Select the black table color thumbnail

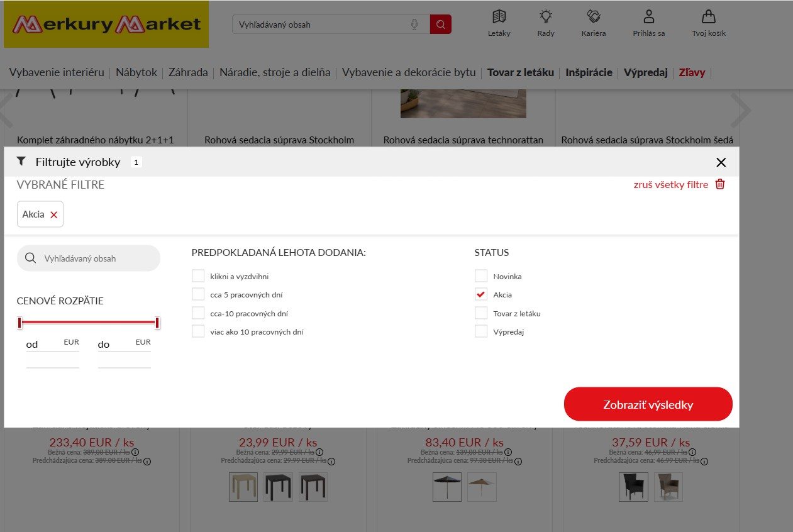coord(278,487)
